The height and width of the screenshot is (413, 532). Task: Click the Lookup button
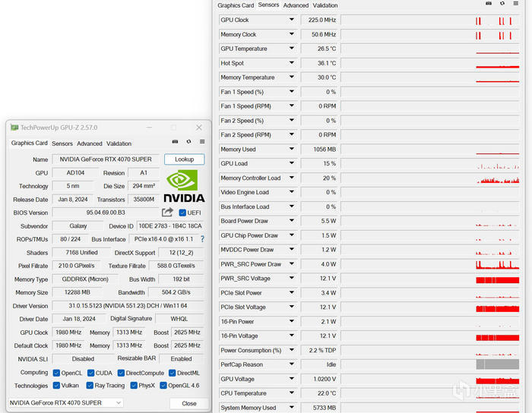pos(184,159)
